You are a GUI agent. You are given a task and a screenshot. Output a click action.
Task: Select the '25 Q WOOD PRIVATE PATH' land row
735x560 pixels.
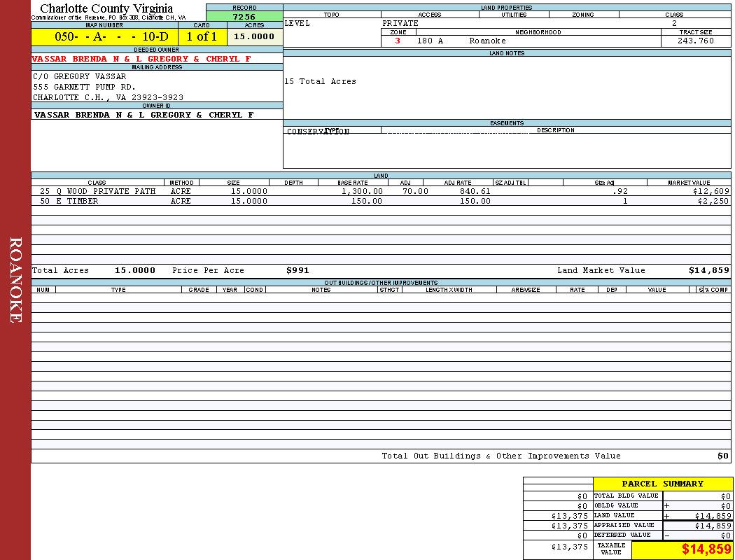point(97,191)
